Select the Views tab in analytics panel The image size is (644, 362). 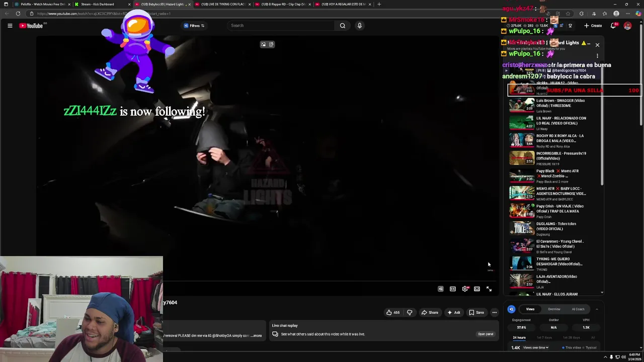click(x=530, y=309)
